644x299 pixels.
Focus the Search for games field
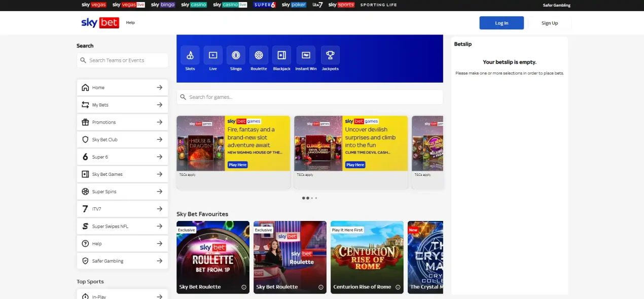pyautogui.click(x=310, y=97)
